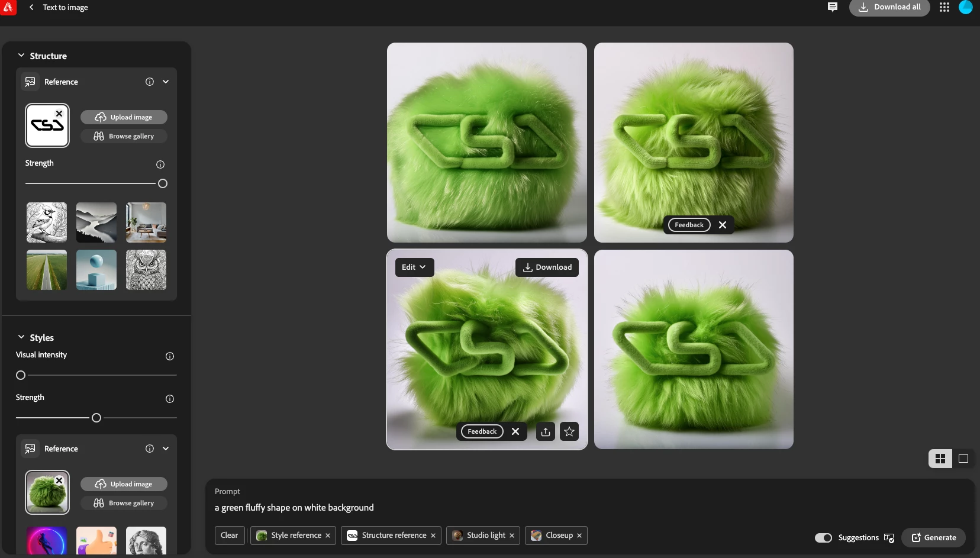Select the owl line art thumbnail
Screen dimensions: 980x558
146,270
